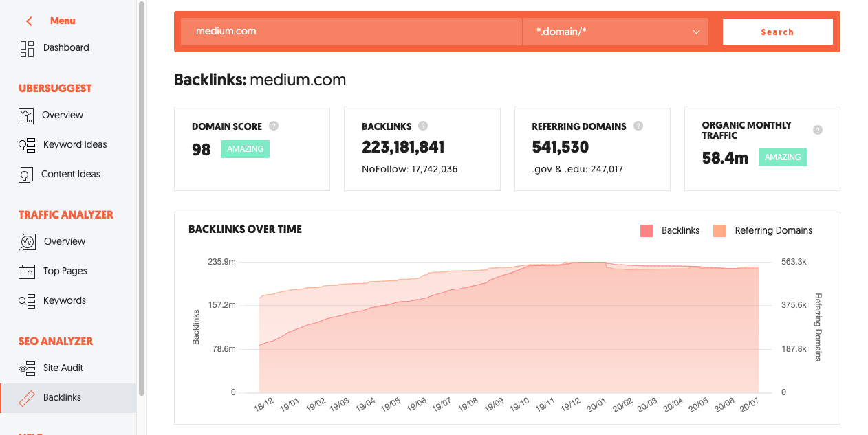Click the 223,181,841 backlinks count
This screenshot has width=868, height=435.
coord(403,147)
